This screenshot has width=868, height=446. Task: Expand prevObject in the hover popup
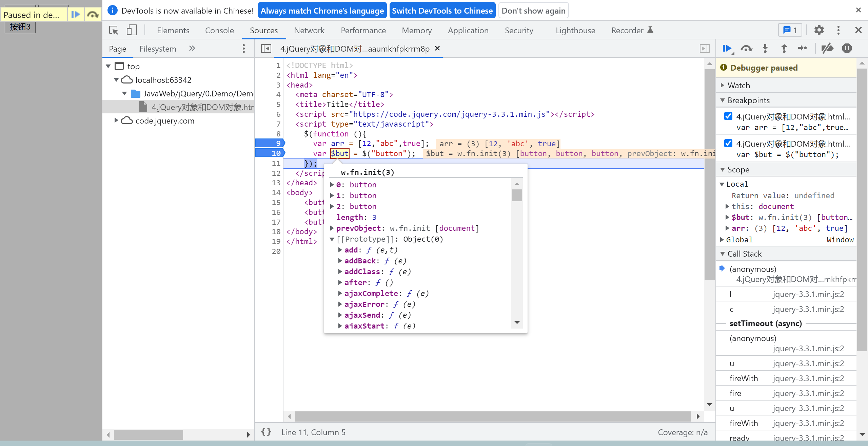tap(332, 228)
